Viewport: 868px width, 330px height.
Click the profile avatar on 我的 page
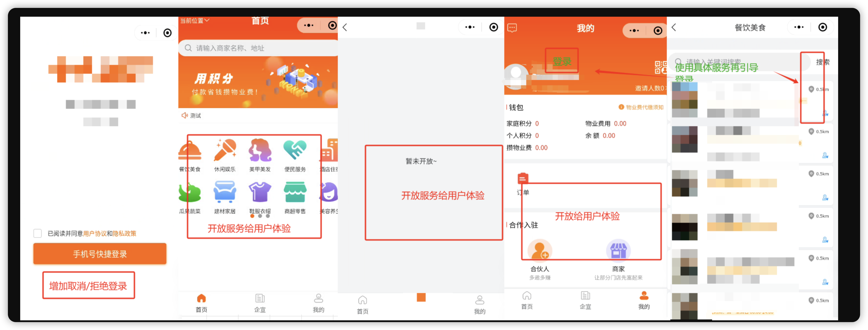[516, 76]
